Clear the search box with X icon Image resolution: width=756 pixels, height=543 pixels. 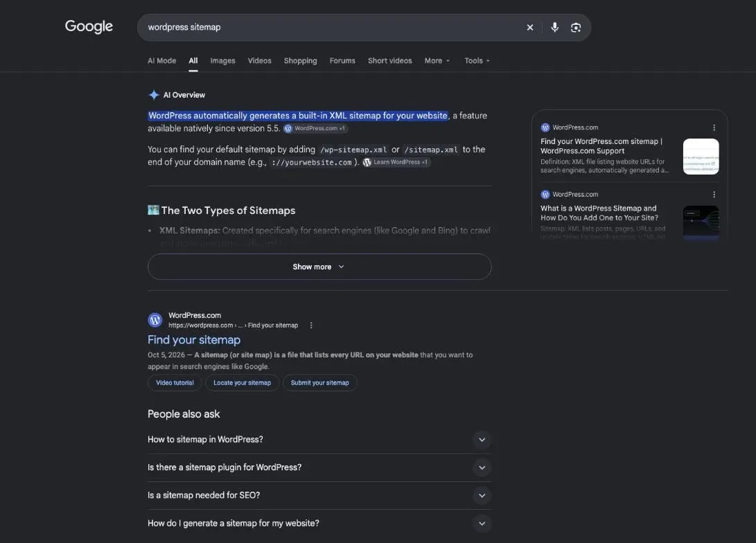point(530,28)
